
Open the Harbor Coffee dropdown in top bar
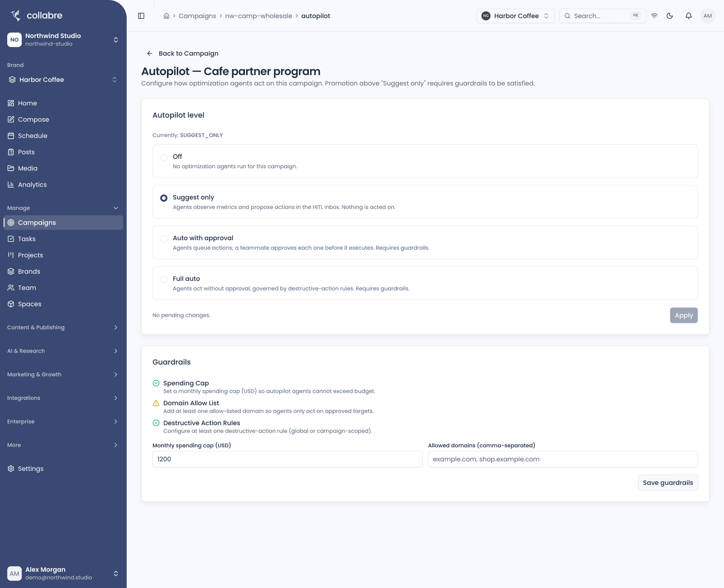[x=515, y=16]
